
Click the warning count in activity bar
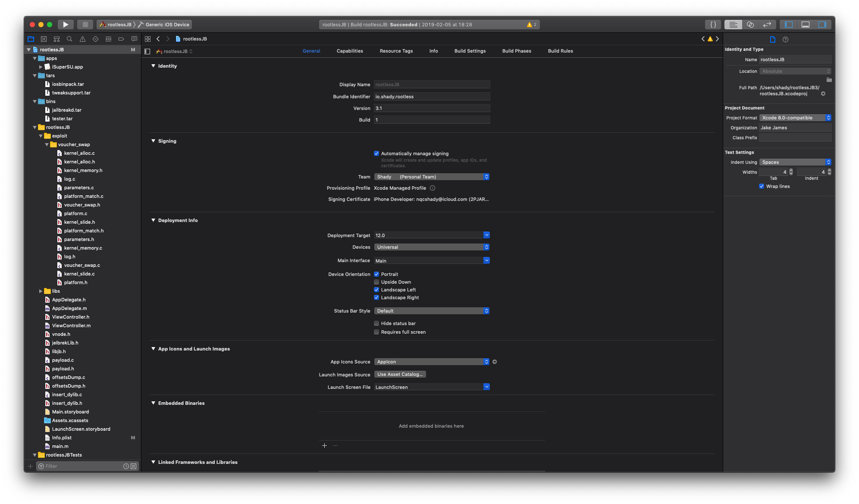(532, 25)
